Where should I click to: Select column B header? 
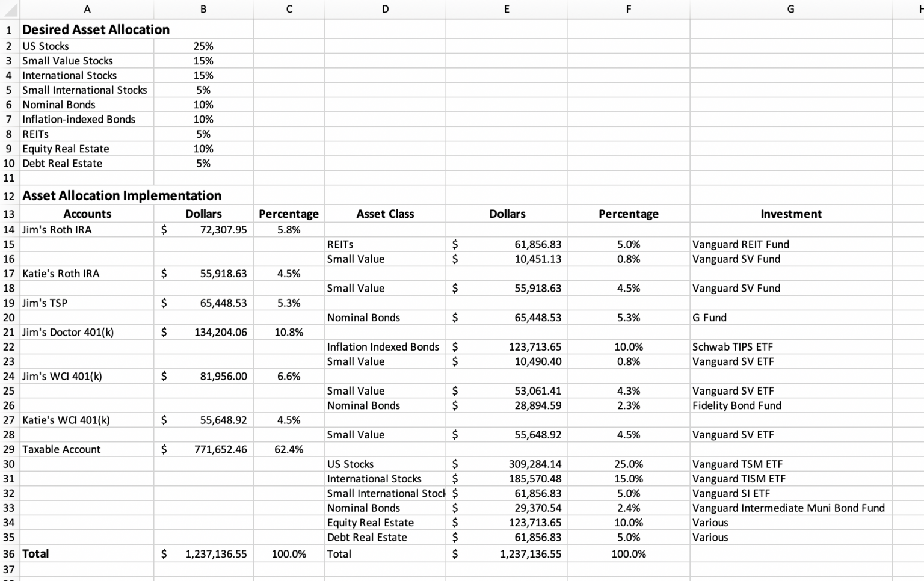[203, 9]
